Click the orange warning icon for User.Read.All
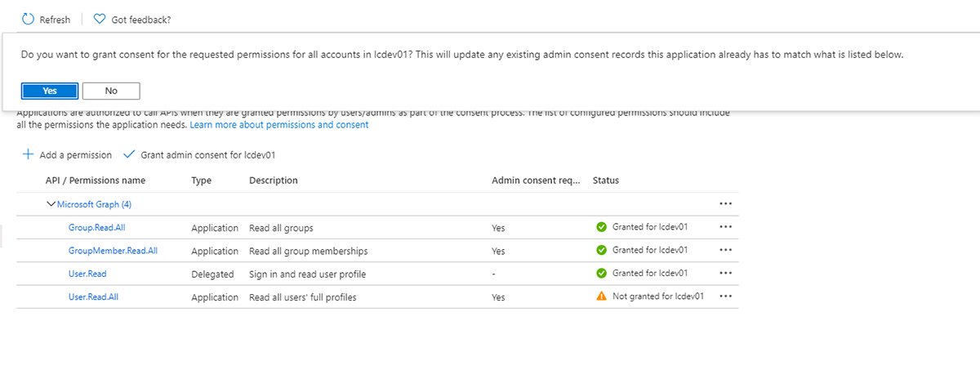The height and width of the screenshot is (370, 980). point(602,296)
